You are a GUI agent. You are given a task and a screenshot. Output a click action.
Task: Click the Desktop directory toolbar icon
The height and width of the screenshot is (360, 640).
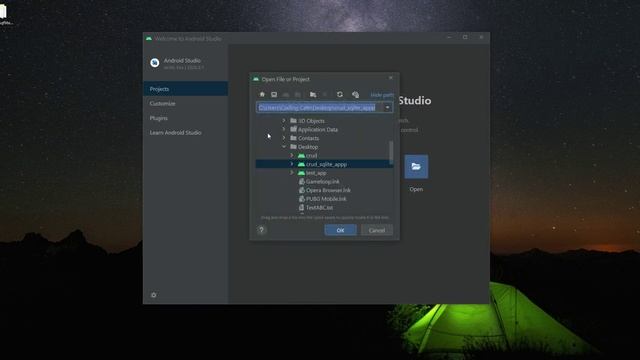[x=274, y=94]
